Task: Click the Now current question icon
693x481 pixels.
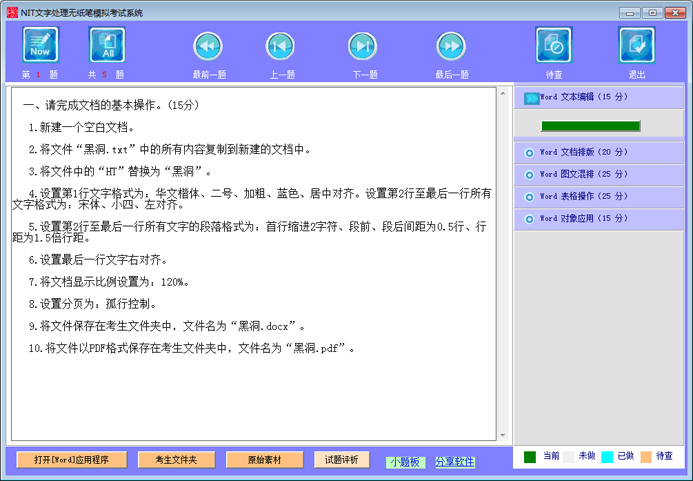Action: click(x=41, y=45)
